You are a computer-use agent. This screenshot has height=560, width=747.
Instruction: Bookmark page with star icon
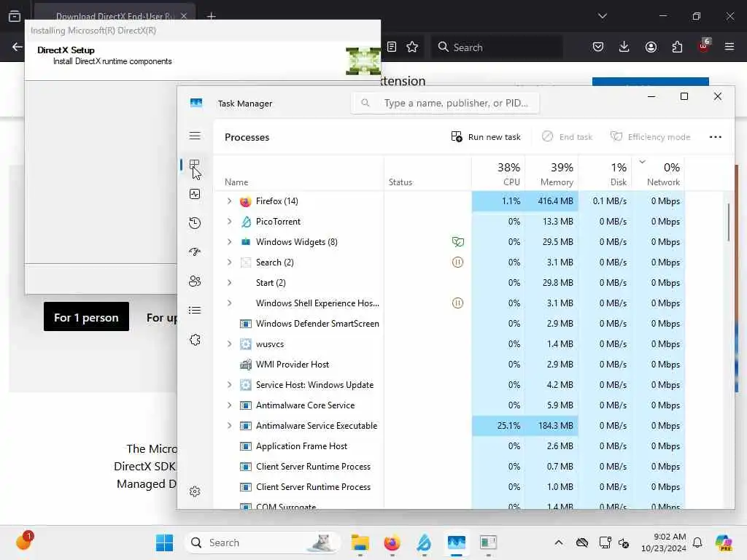point(412,47)
